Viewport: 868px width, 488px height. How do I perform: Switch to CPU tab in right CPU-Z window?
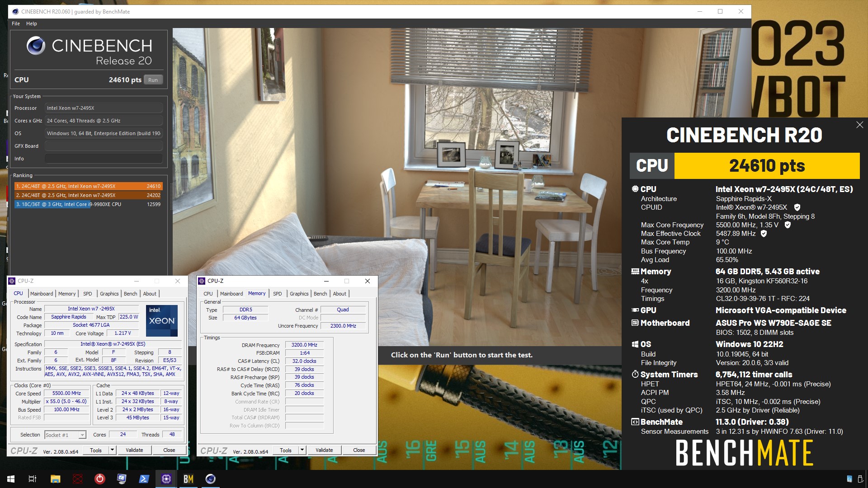tap(208, 294)
